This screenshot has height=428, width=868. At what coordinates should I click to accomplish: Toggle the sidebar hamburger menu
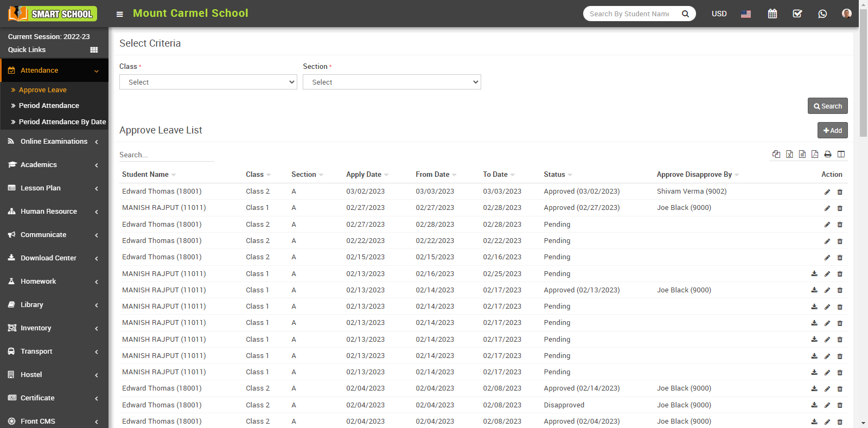point(120,14)
